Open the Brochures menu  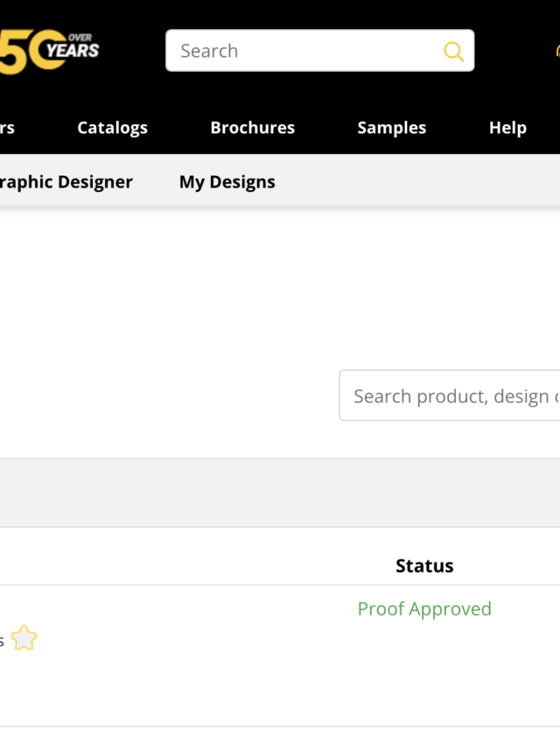pos(252,128)
